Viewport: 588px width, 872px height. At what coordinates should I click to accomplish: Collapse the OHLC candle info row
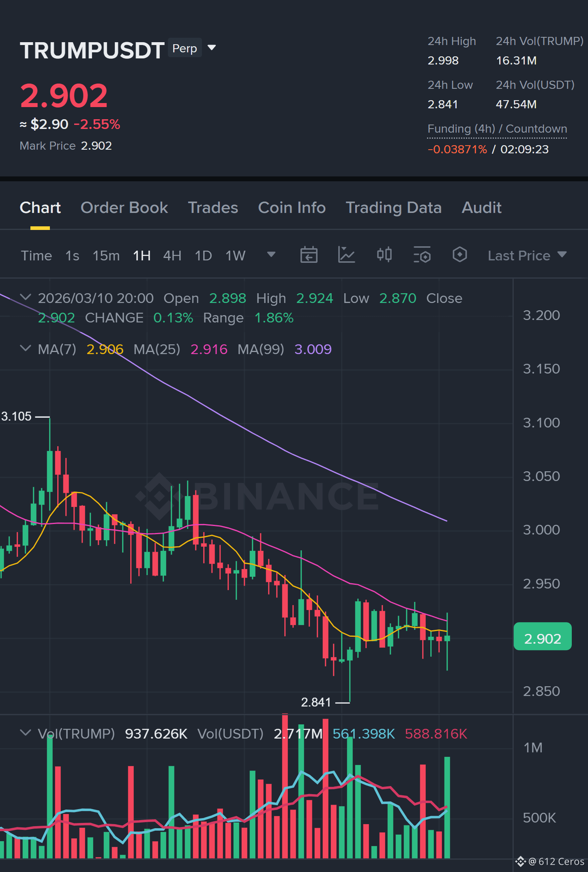[x=26, y=297]
